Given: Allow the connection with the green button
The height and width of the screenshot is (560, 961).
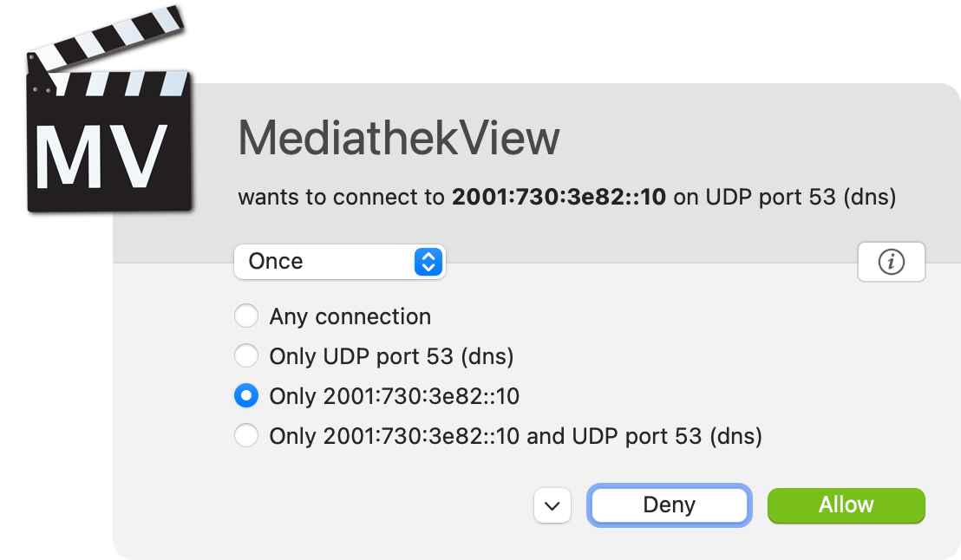Looking at the screenshot, I should click(x=846, y=505).
